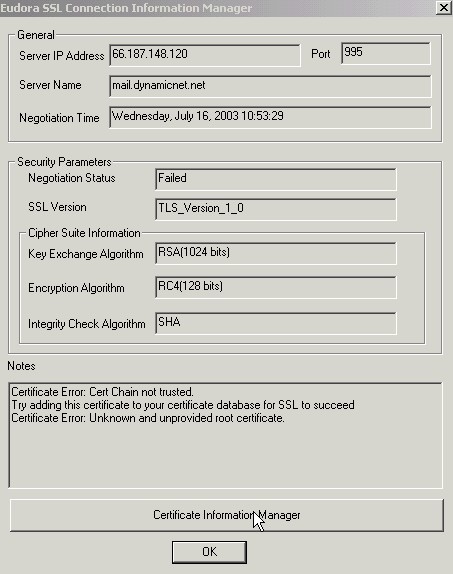
Task: Open the Certificate Information Manager
Action: pos(227,515)
